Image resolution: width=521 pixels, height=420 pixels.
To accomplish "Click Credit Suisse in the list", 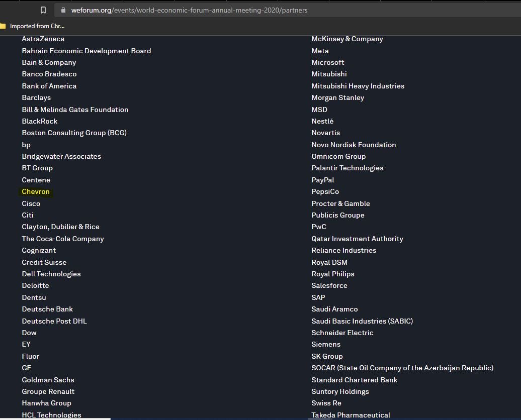I will [44, 262].
